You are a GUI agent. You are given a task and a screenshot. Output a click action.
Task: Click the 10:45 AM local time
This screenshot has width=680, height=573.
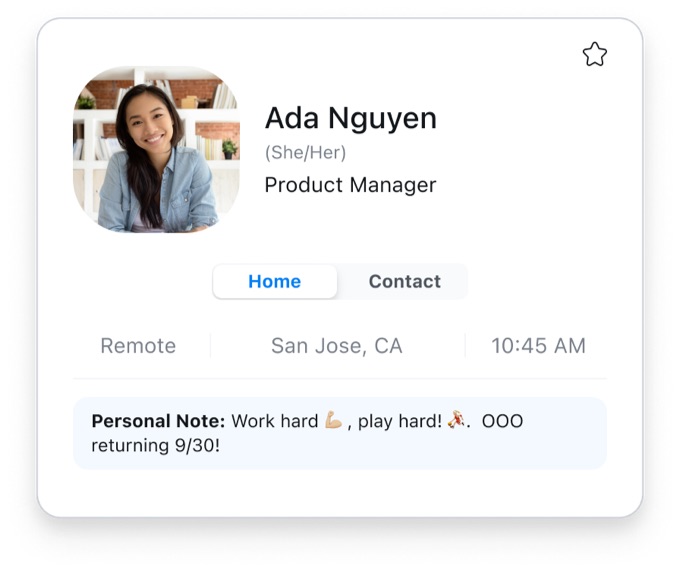coord(538,346)
